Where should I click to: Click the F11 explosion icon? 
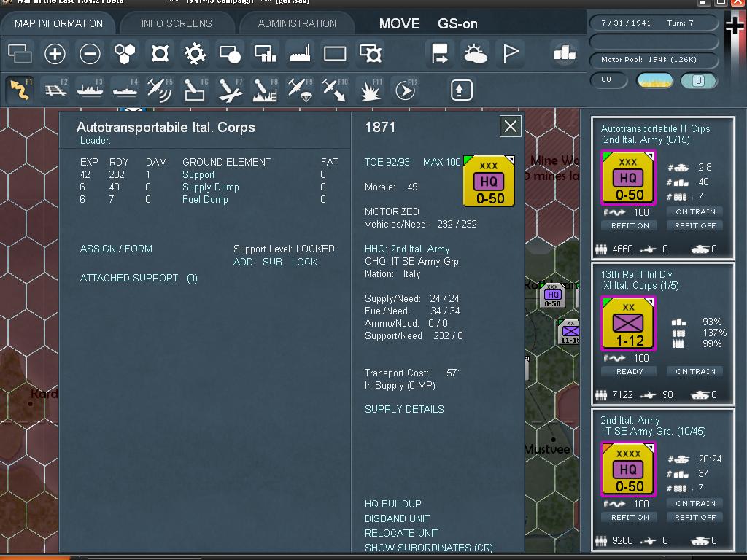pos(370,90)
